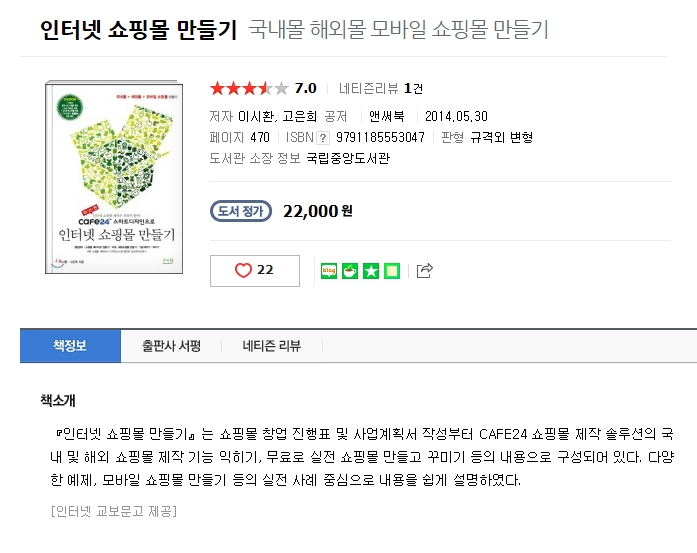Click the heart like button showing 22
This screenshot has width=697, height=553.
click(x=254, y=270)
